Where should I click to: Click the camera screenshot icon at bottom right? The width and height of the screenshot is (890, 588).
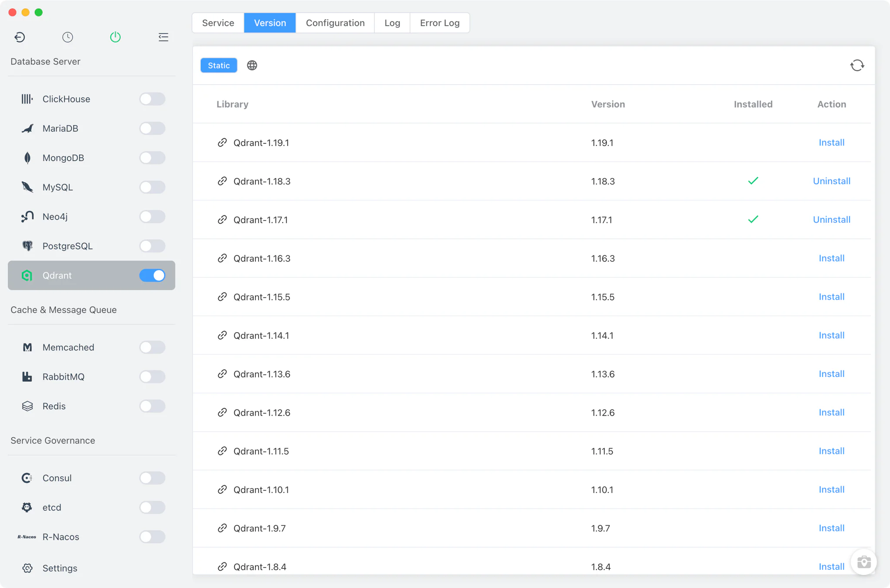click(863, 562)
